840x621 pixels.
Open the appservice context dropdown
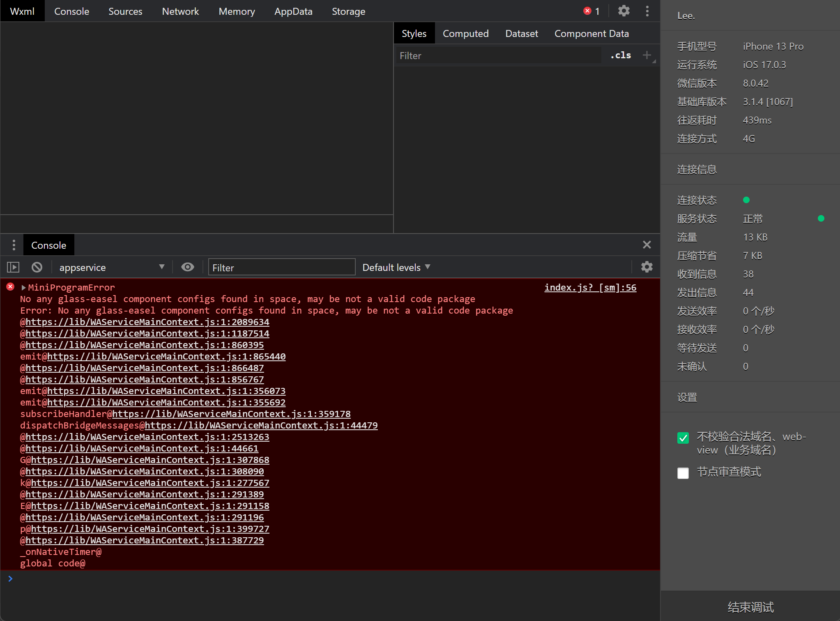click(111, 267)
